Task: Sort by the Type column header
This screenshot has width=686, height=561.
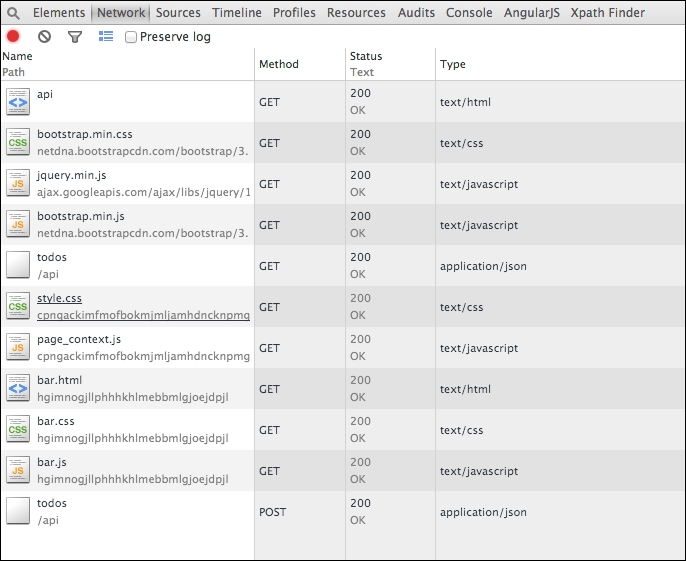Action: [560, 64]
